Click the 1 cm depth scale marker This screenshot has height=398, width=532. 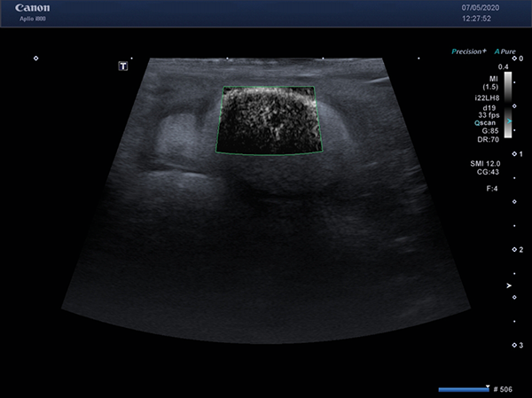518,154
